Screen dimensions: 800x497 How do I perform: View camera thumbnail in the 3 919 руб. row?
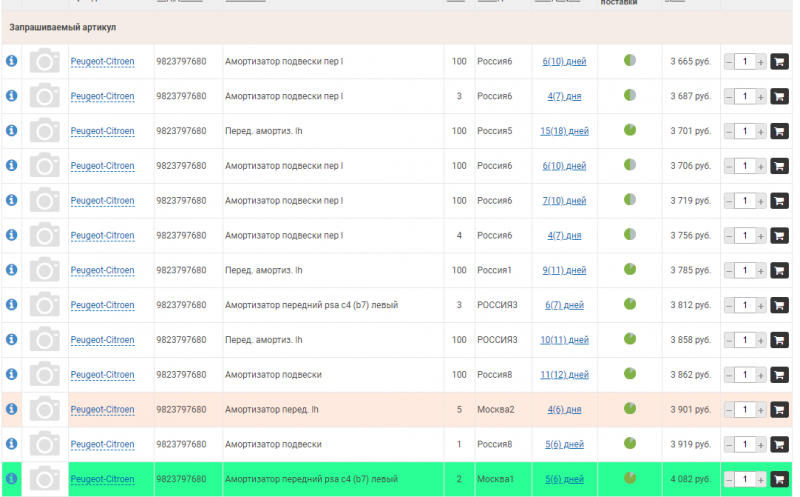45,444
